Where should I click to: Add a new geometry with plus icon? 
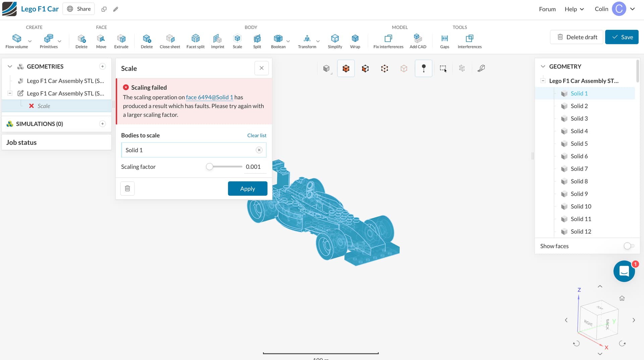point(103,66)
